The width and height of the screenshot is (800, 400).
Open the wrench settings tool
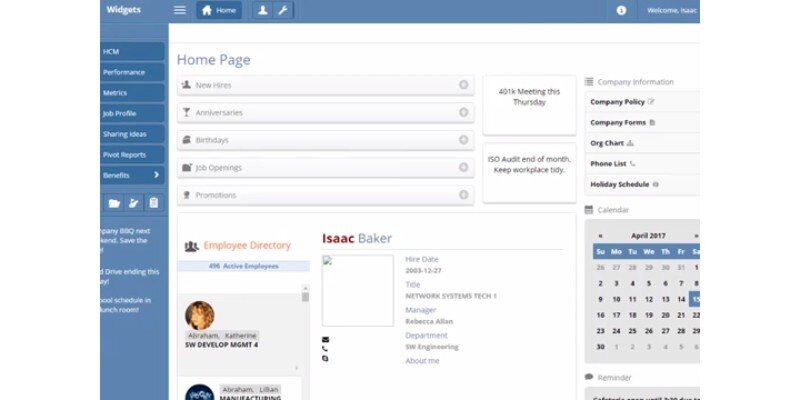[x=282, y=10]
